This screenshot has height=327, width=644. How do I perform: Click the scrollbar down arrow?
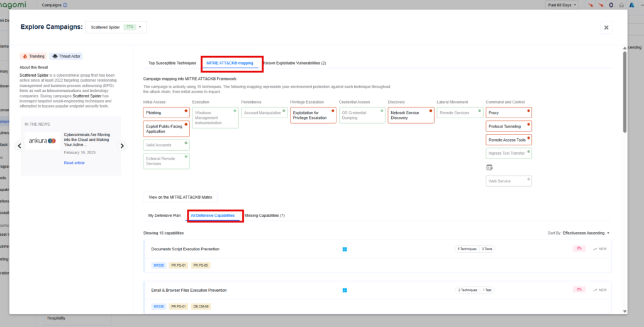625,311
